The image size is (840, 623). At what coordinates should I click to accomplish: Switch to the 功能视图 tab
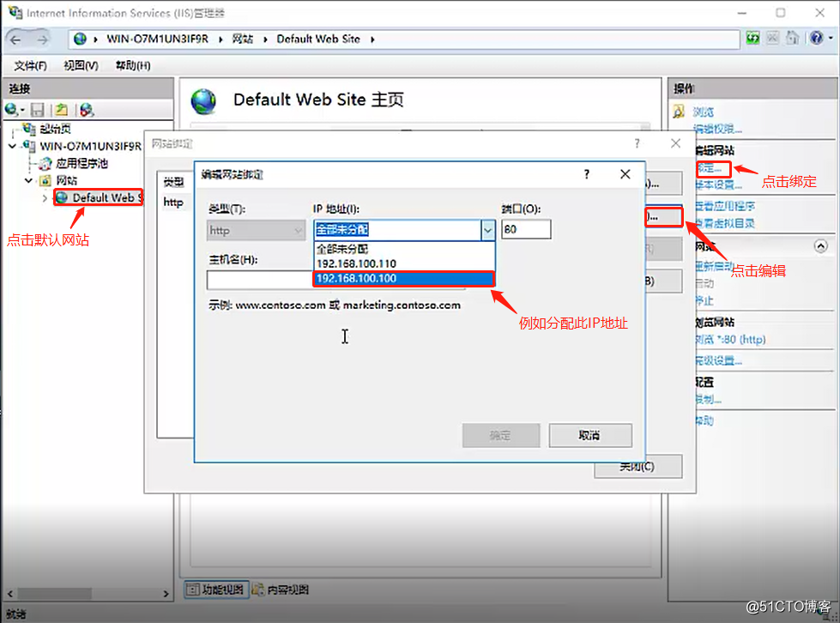[x=216, y=590]
